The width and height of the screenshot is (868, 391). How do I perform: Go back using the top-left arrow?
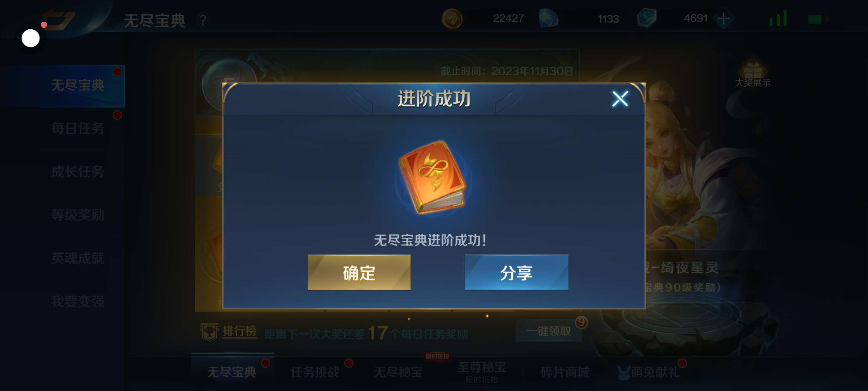tap(58, 19)
